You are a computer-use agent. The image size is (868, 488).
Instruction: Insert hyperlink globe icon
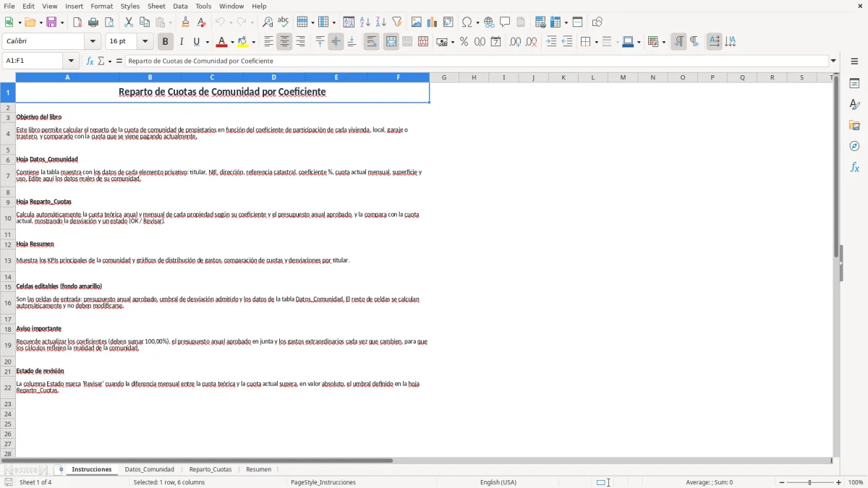(490, 22)
